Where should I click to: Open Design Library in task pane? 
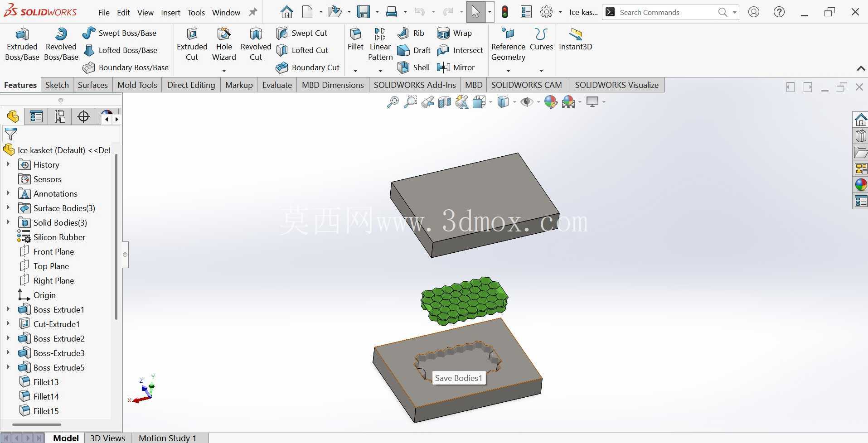(x=861, y=136)
